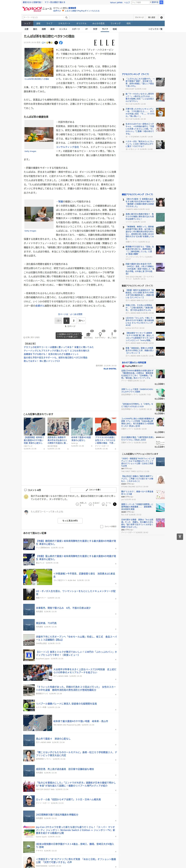Open the 大谷翔平 home run article thumbnail
Screen dimensions: 186x868
click(x=38, y=673)
